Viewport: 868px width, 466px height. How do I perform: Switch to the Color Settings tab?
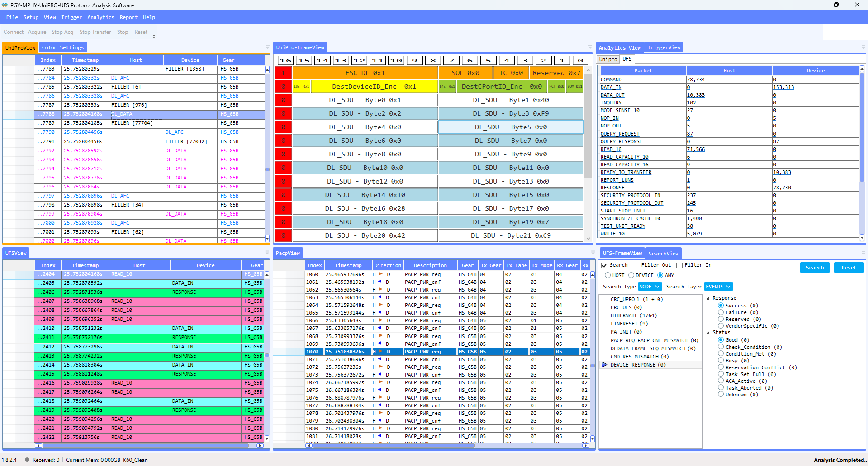click(62, 47)
